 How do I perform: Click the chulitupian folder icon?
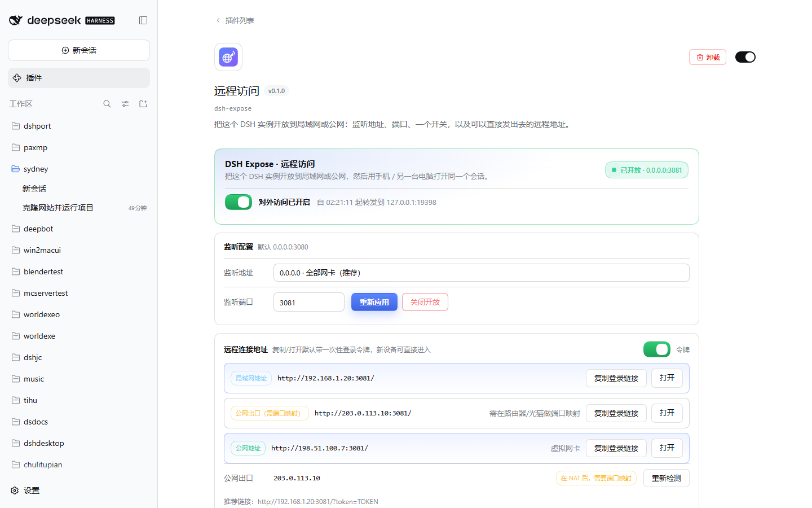[x=16, y=465]
